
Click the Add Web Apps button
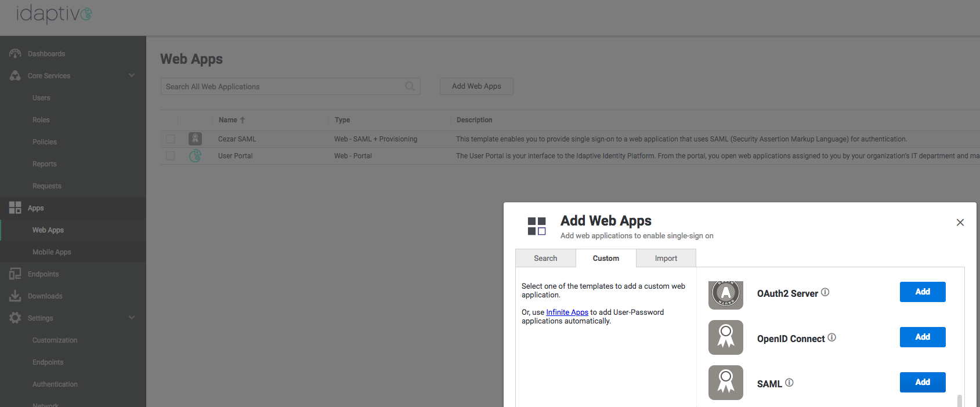(x=476, y=86)
